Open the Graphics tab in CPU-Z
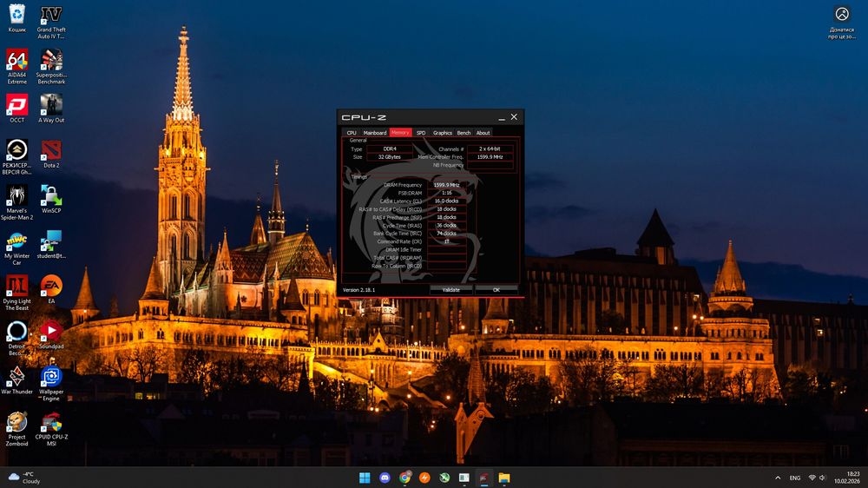The image size is (868, 488). 443,133
